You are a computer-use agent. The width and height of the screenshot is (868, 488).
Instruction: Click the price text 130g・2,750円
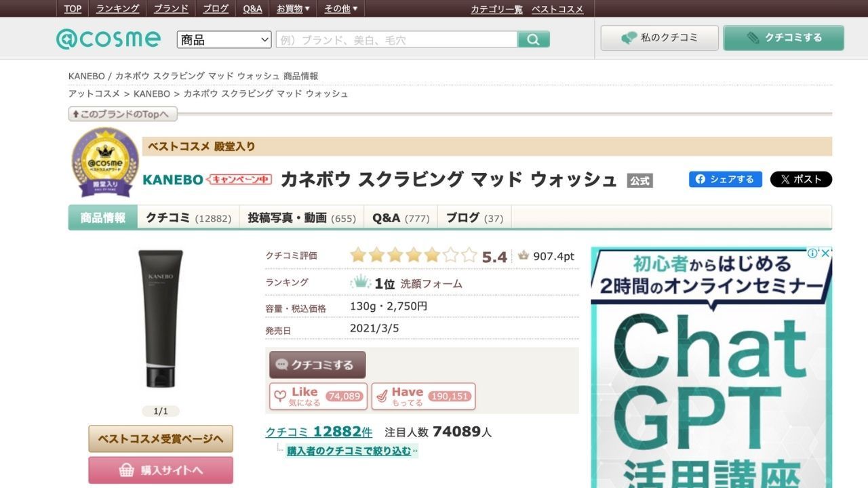(x=389, y=306)
